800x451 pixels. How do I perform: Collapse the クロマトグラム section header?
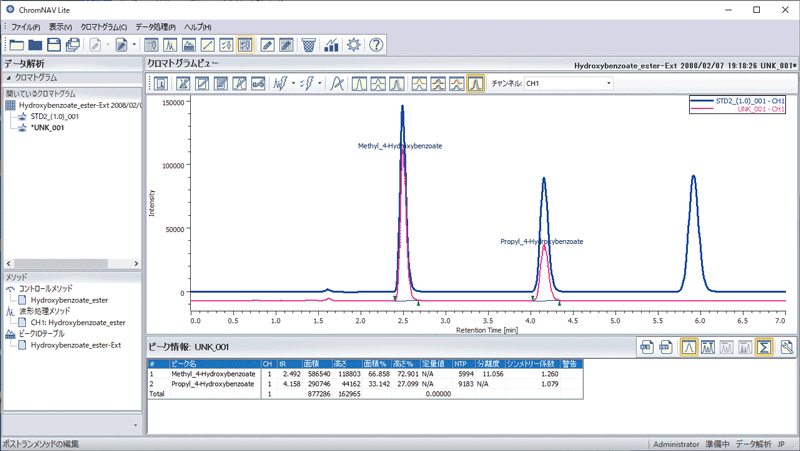[x=72, y=78]
